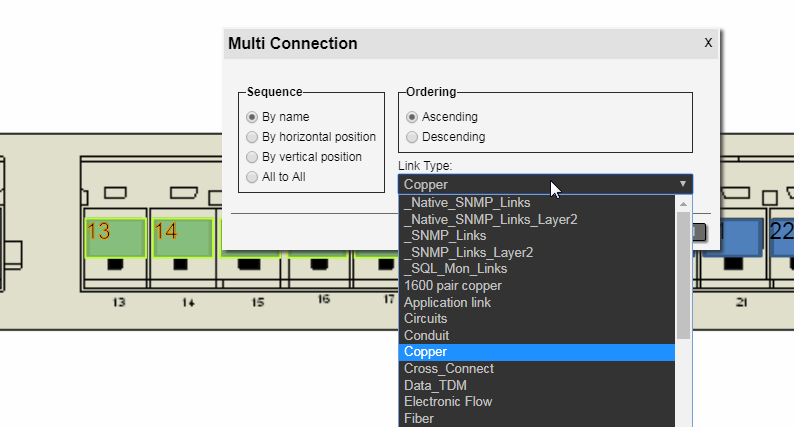
Task: Pick Application link from the list
Action: 447,303
